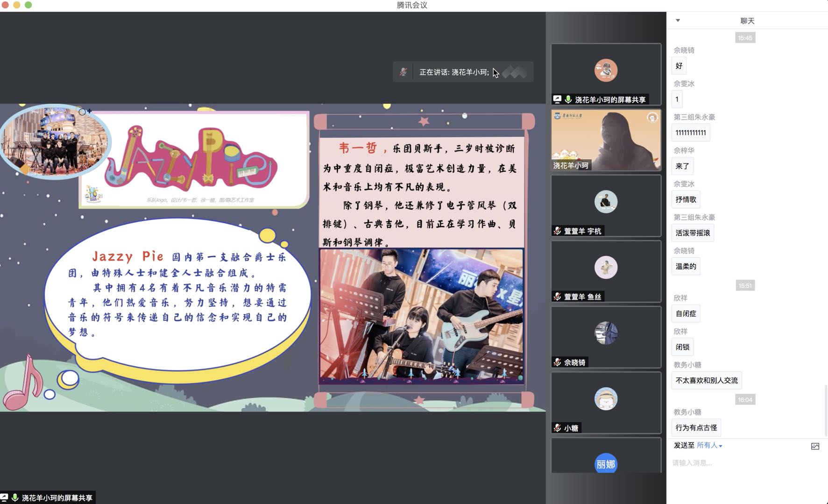Click the chat message 好

(679, 66)
